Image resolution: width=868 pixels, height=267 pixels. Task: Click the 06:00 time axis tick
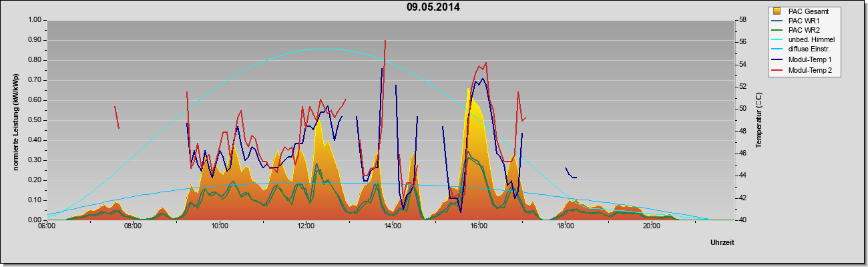tap(47, 226)
